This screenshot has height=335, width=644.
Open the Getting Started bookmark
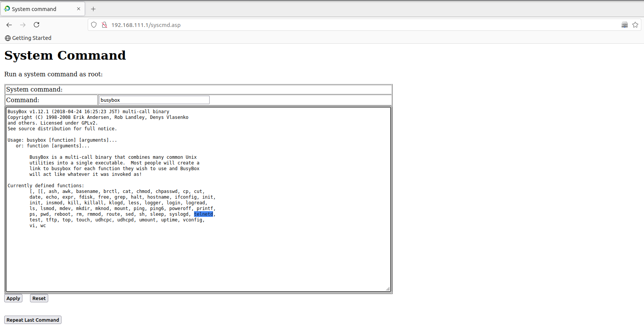tap(28, 38)
